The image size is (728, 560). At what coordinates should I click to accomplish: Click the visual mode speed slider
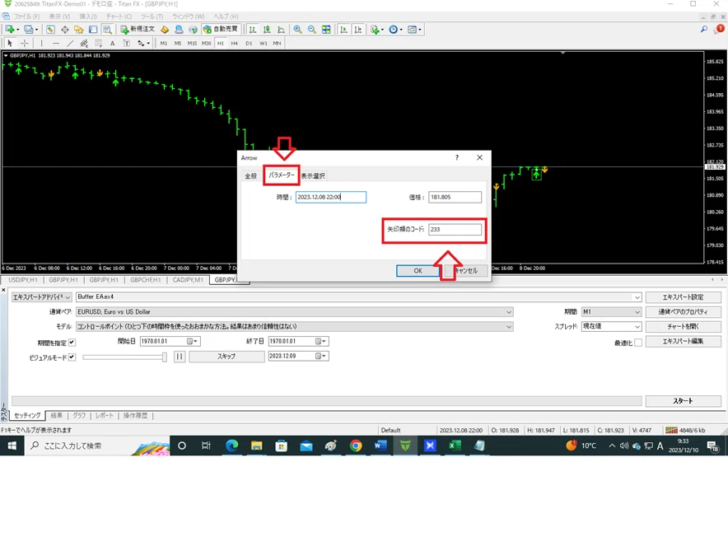(125, 357)
